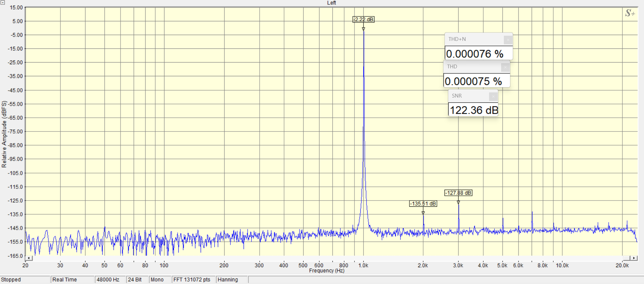This screenshot has width=644, height=284.
Task: Select the -135.51 dB marker at 2 kHz
Action: coord(423,204)
